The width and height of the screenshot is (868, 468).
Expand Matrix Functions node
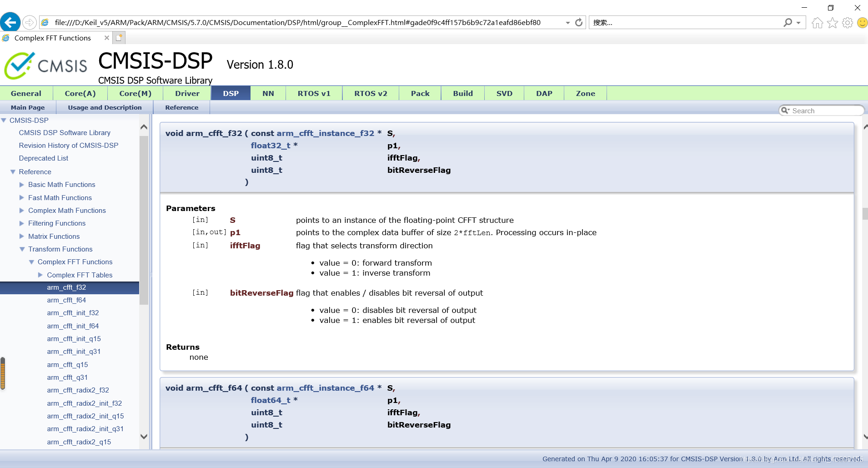click(x=22, y=237)
